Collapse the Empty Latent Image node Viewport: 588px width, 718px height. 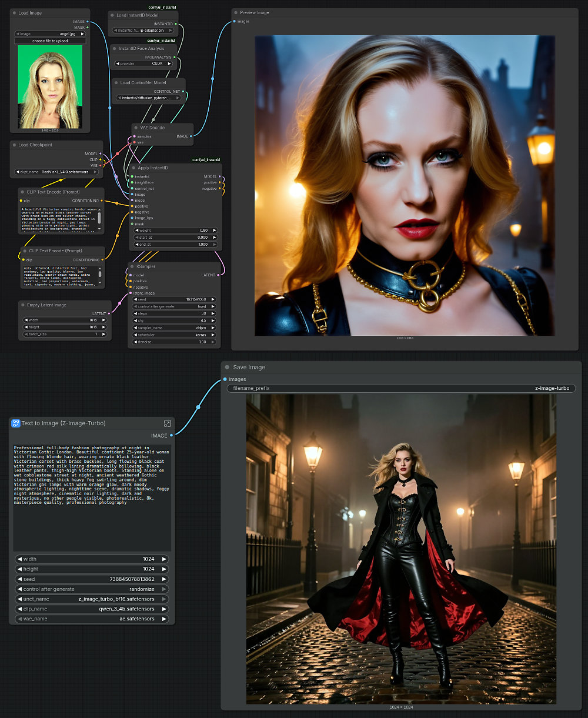23,305
